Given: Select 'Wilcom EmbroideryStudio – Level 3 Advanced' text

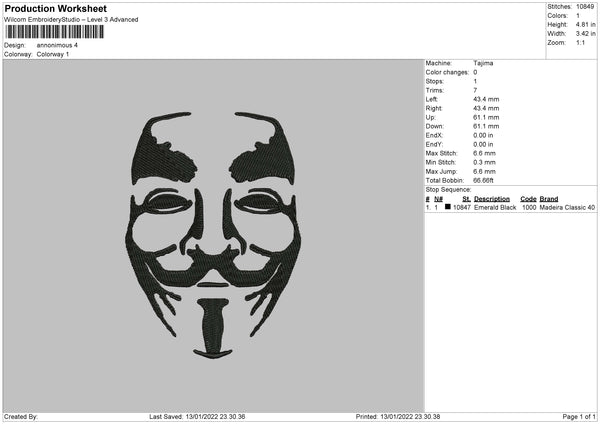Looking at the screenshot, I should (71, 20).
